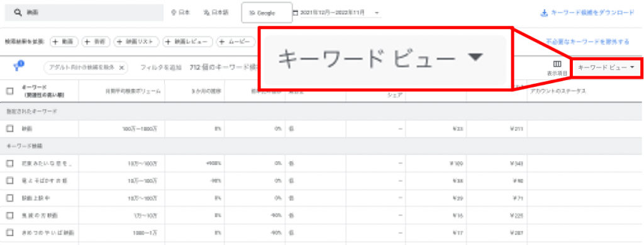Screen dimensions: 644x245
Task: Click the ¥71 bid value cell
Action: tap(518, 198)
